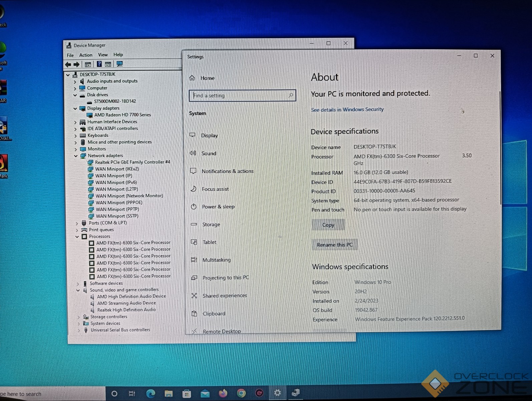
Task: Expand Audio inputs and outputs node
Action: point(75,82)
